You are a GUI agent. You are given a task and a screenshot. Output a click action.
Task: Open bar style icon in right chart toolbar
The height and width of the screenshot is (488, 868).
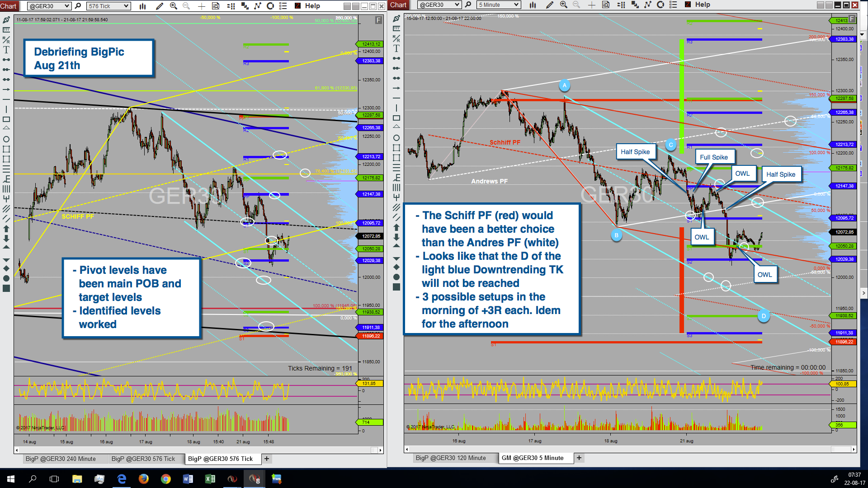(x=533, y=5)
